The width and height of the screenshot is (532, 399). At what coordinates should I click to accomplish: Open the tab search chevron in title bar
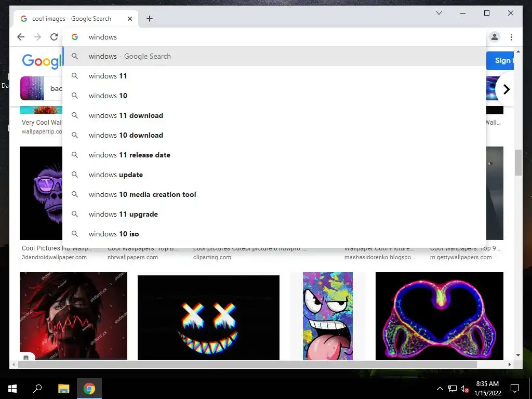pos(438,13)
